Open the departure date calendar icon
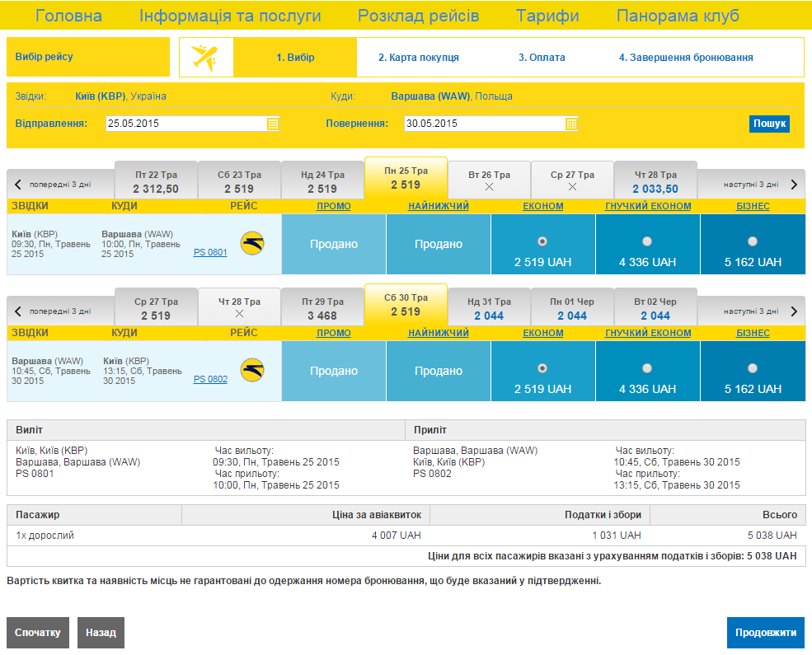This screenshot has height=655, width=812. (273, 124)
